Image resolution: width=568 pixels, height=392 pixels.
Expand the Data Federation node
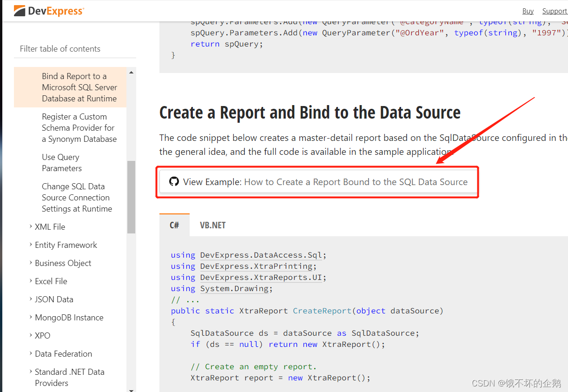click(31, 353)
